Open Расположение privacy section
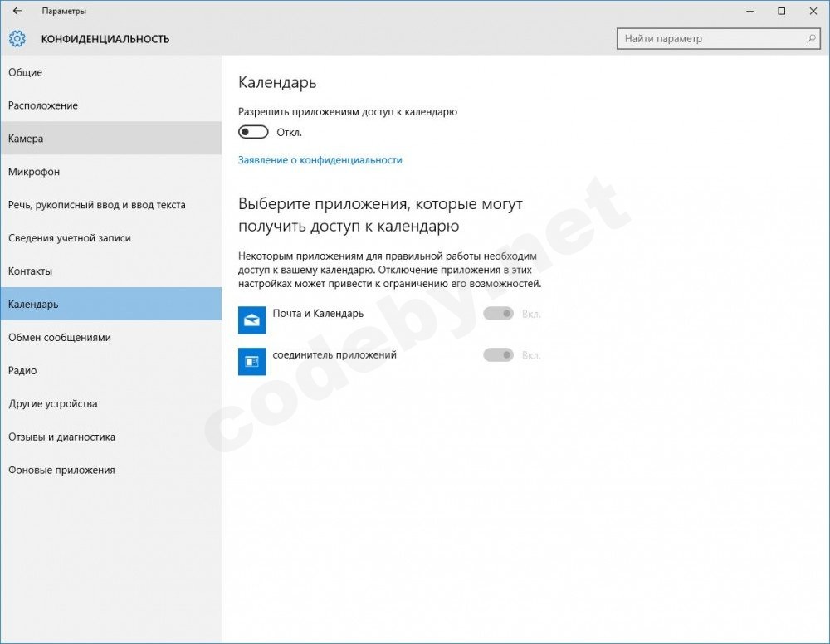This screenshot has width=830, height=644. click(x=110, y=105)
